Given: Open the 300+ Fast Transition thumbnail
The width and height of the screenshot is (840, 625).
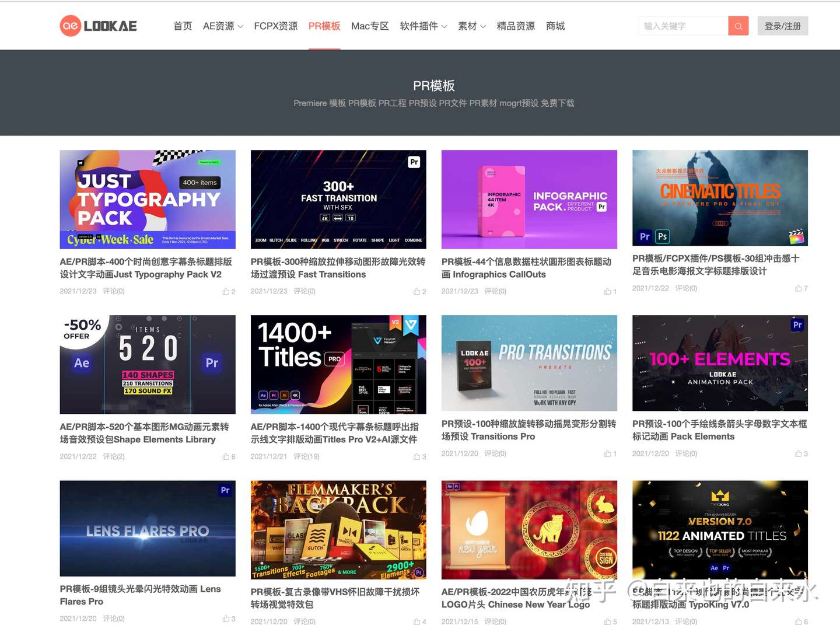Looking at the screenshot, I should (x=338, y=200).
